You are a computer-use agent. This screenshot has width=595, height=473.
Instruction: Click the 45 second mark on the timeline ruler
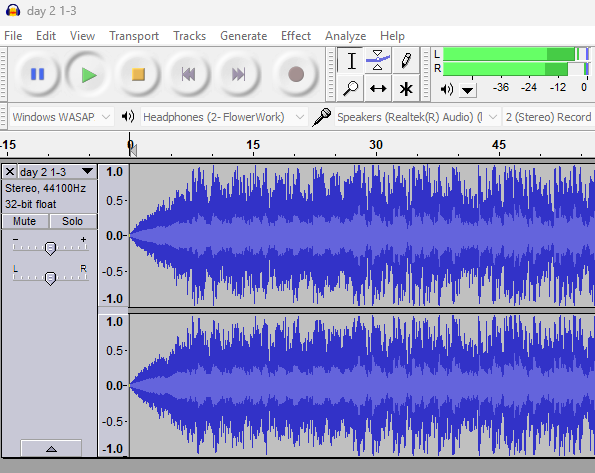point(499,145)
